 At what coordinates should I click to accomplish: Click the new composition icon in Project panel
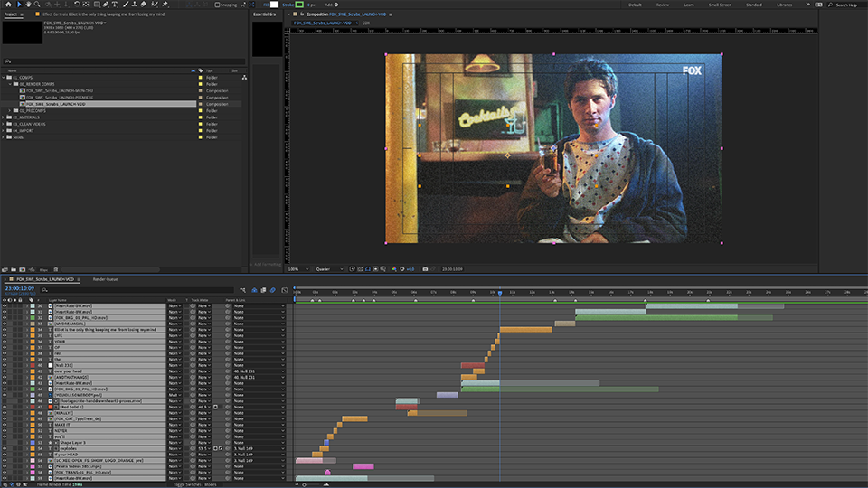(22, 270)
